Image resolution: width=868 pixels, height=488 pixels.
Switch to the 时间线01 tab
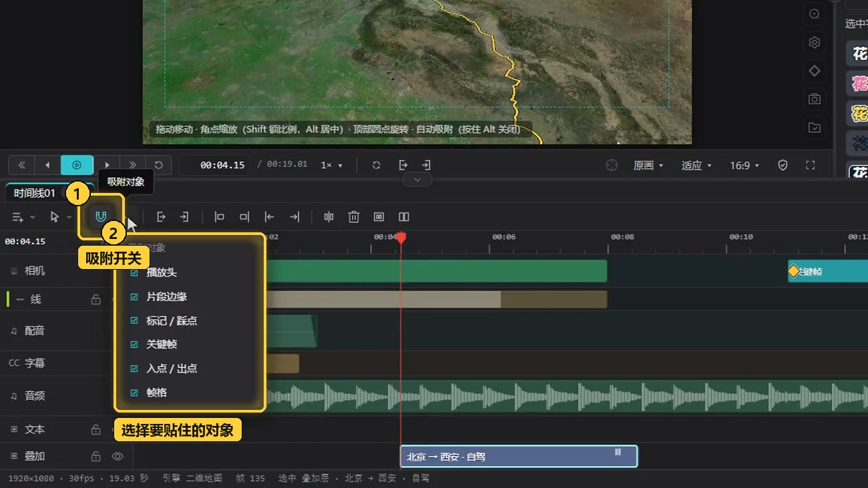tap(35, 193)
